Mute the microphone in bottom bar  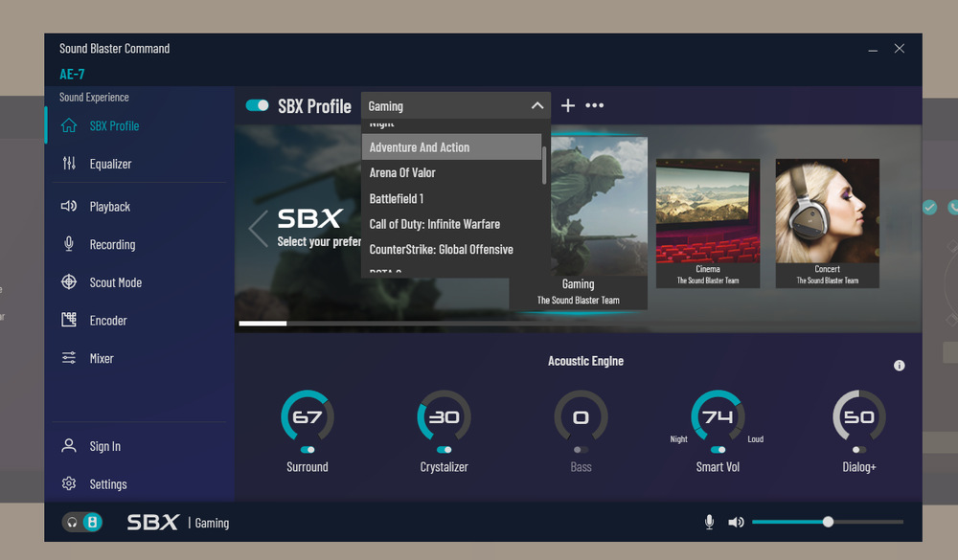(x=709, y=522)
